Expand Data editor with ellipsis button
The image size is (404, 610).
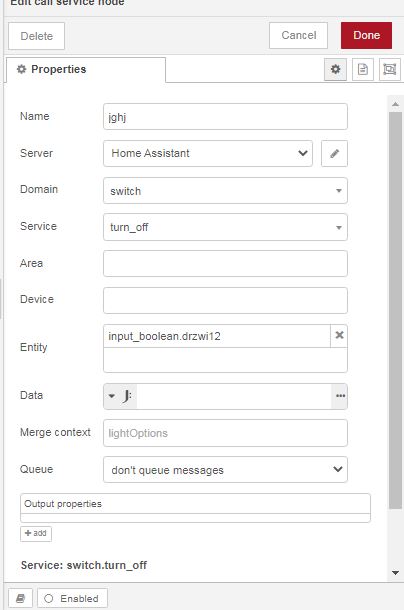(340, 396)
